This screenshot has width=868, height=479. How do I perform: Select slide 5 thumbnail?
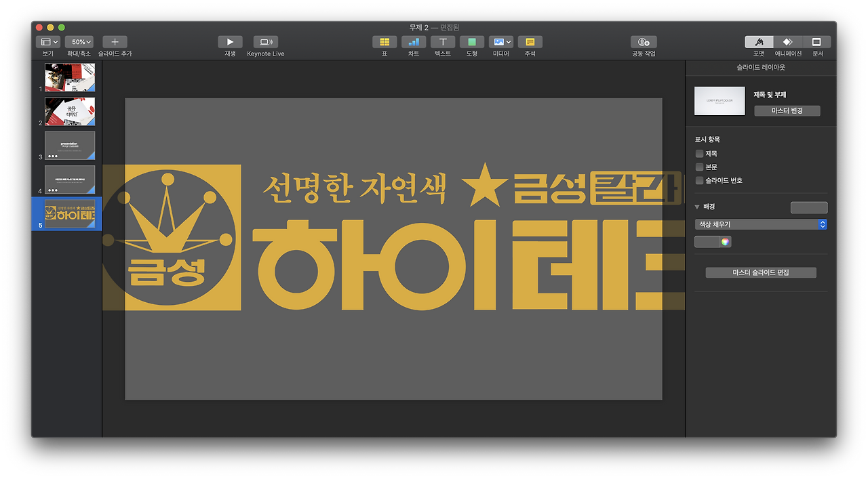[70, 213]
